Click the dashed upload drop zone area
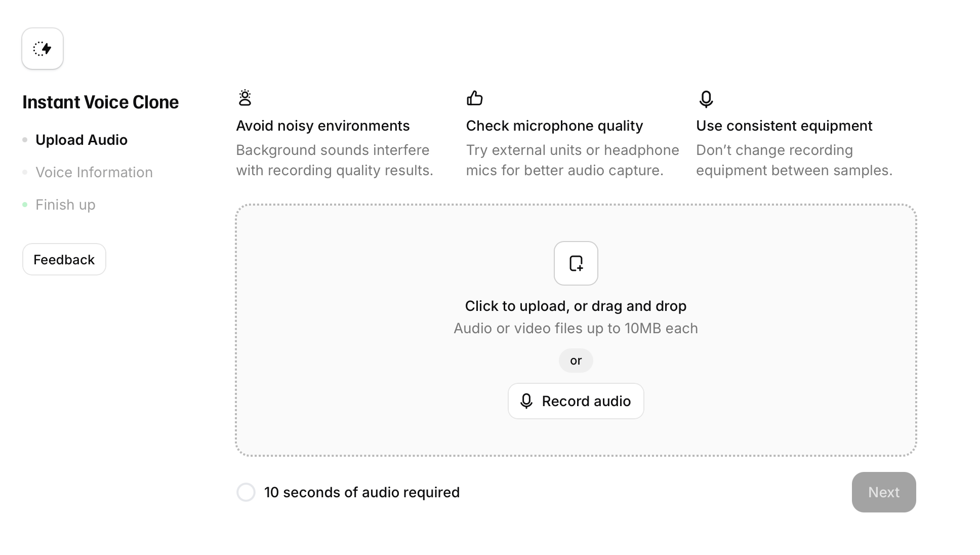This screenshot has height=555, width=980. 576,330
